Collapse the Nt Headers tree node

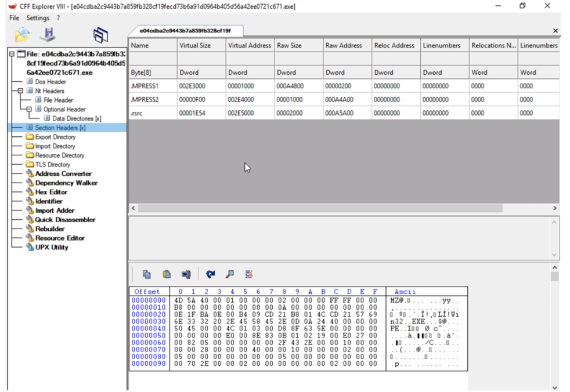point(21,91)
